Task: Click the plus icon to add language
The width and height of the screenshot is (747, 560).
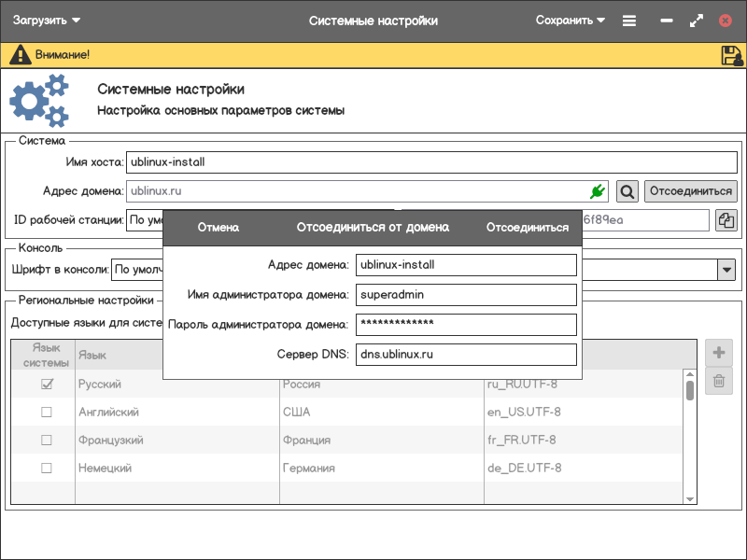Action: pos(719,353)
